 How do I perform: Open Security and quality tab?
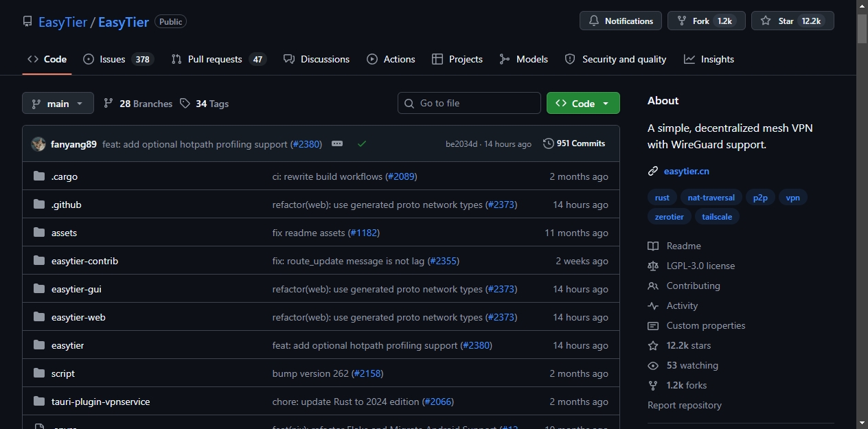tap(615, 59)
